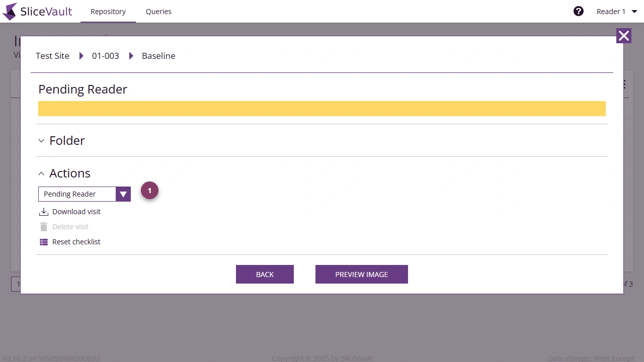
Task: Close the Pending Reader dialog
Action: pos(623,36)
